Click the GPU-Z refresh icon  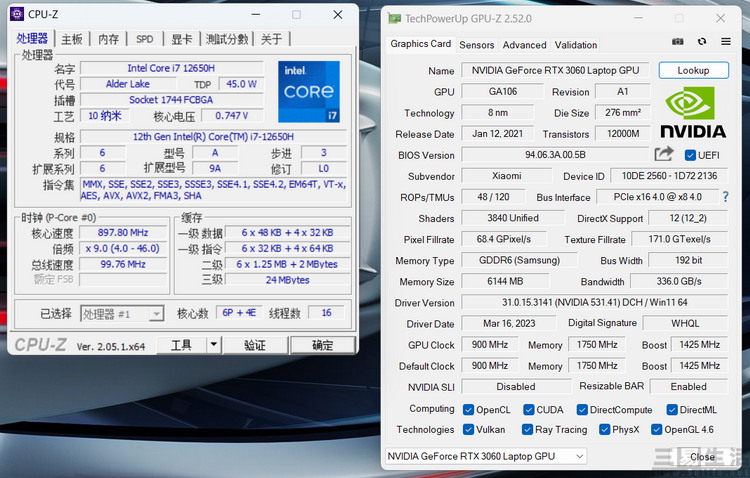702,42
